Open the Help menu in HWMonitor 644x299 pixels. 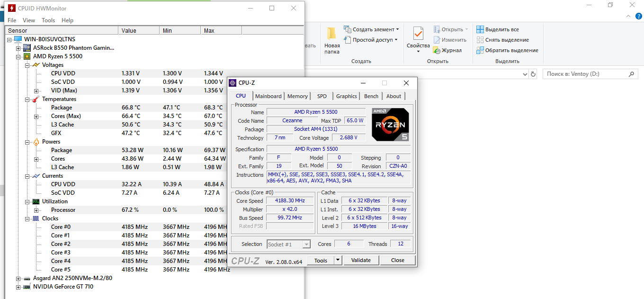tap(68, 20)
